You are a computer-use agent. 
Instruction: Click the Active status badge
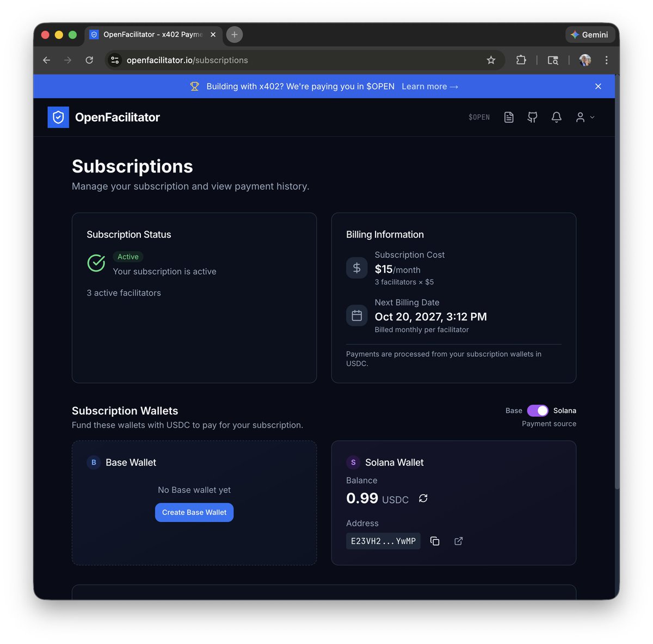[127, 256]
